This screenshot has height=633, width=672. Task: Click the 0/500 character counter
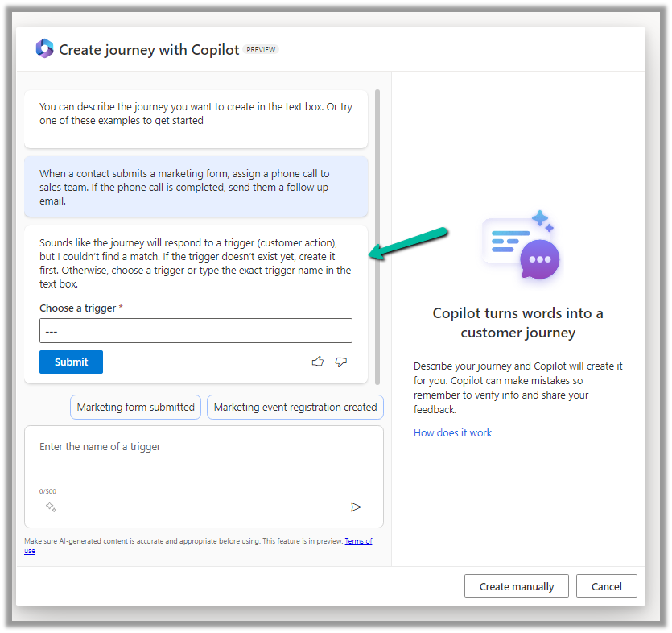(x=47, y=491)
